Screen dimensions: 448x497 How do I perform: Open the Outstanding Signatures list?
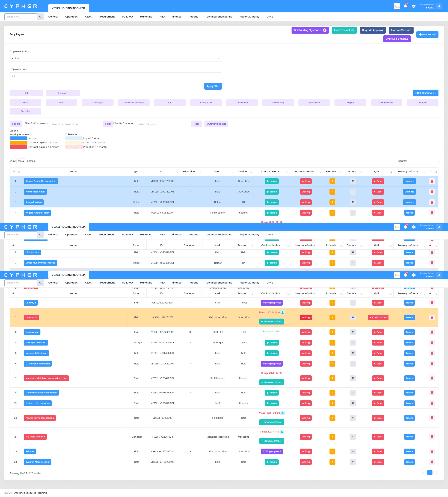[310, 30]
